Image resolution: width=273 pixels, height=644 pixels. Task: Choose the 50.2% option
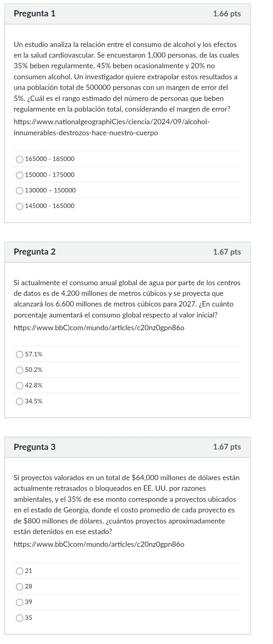tap(20, 370)
